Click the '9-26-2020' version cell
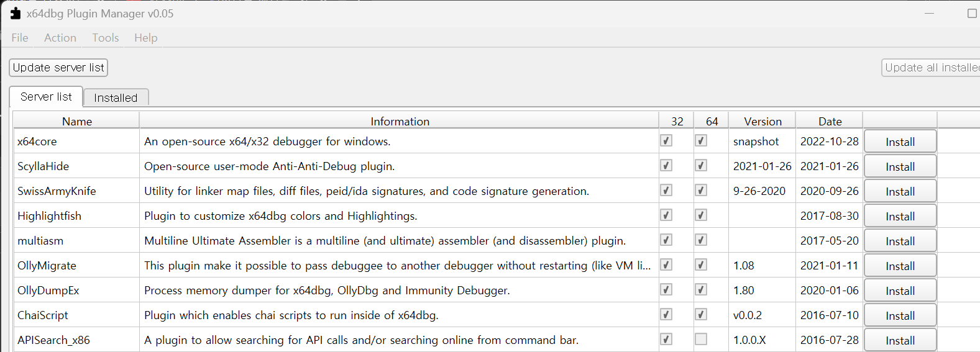This screenshot has height=352, width=980. pos(762,191)
